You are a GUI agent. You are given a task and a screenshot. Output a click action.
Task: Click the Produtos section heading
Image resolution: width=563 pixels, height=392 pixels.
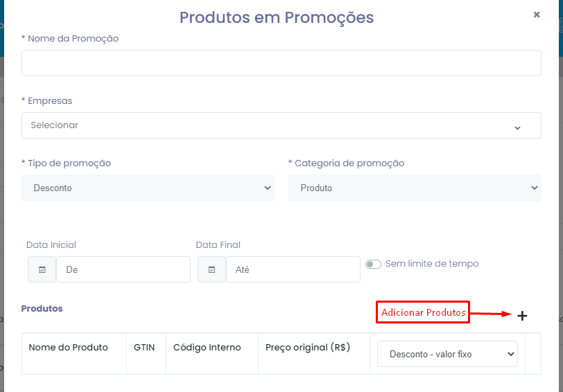coord(42,308)
